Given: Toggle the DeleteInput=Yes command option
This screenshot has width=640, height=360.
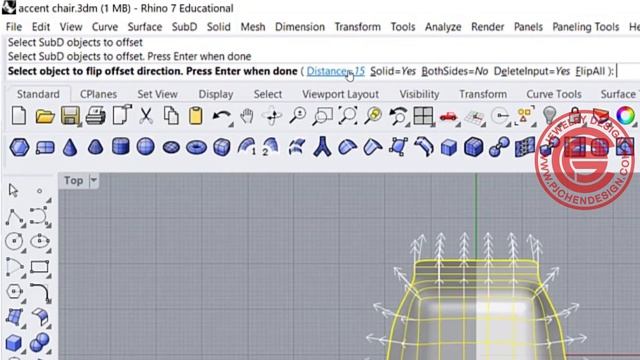Looking at the screenshot, I should click(x=531, y=71).
